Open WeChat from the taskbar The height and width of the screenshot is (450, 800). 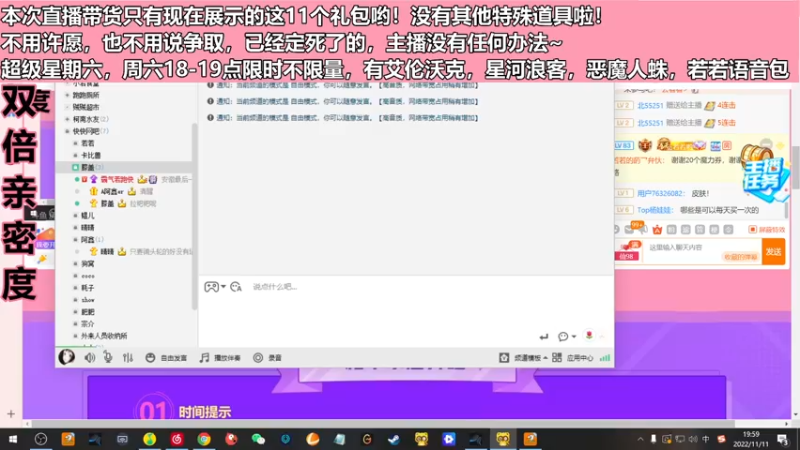pos(258,439)
